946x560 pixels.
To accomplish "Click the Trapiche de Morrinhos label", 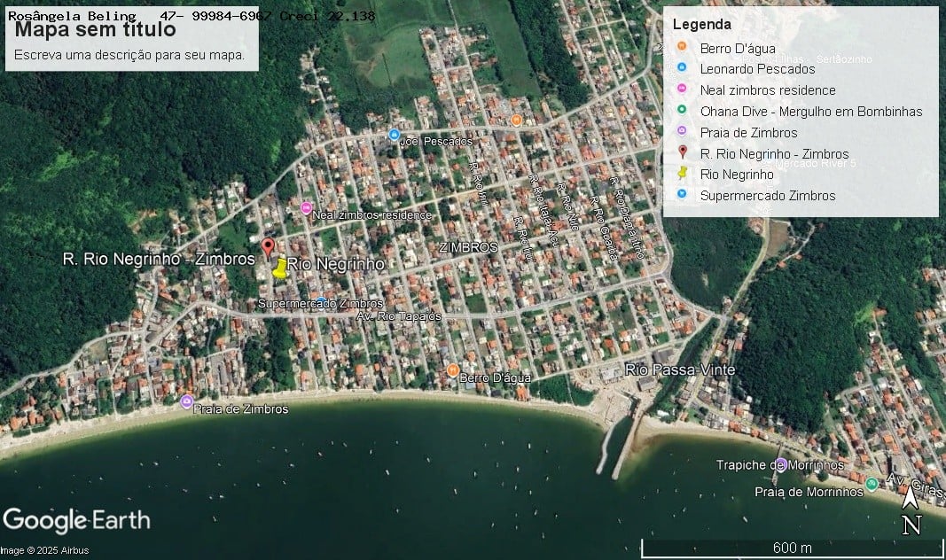I will 779,465.
